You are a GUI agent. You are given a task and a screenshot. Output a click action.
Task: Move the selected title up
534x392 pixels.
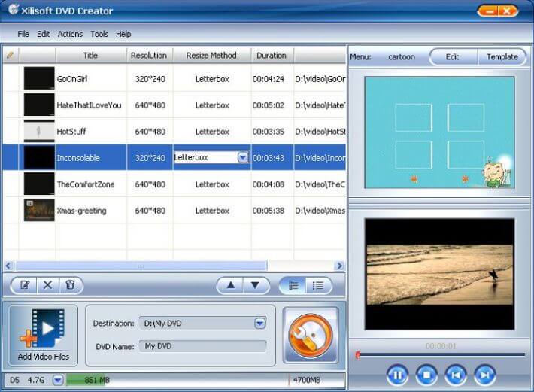231,285
